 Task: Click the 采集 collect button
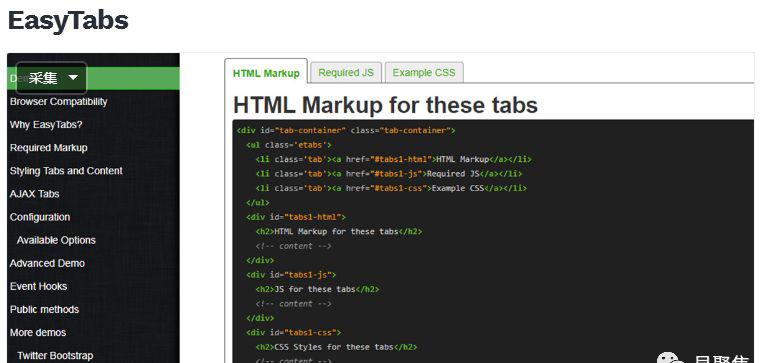click(x=43, y=78)
